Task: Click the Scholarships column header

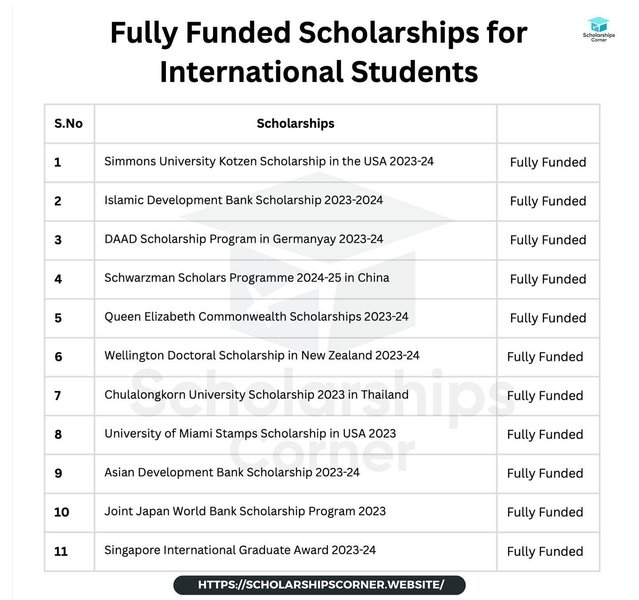Action: pyautogui.click(x=295, y=124)
